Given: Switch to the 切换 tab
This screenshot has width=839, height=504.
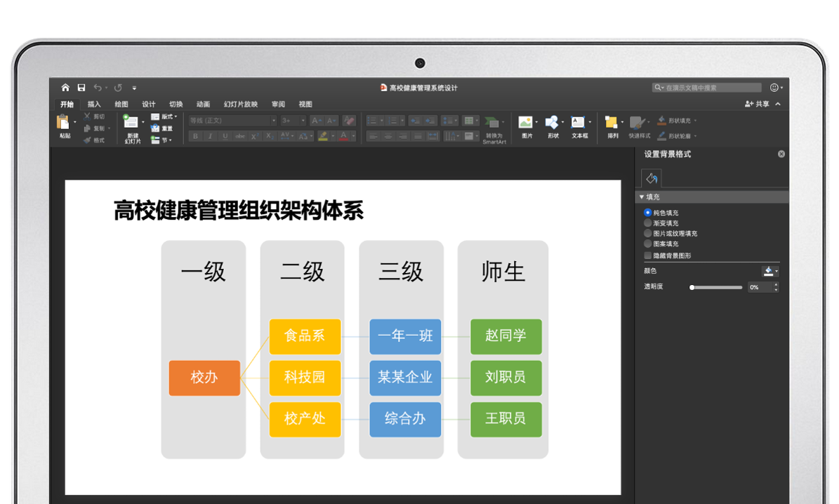Looking at the screenshot, I should (x=176, y=105).
